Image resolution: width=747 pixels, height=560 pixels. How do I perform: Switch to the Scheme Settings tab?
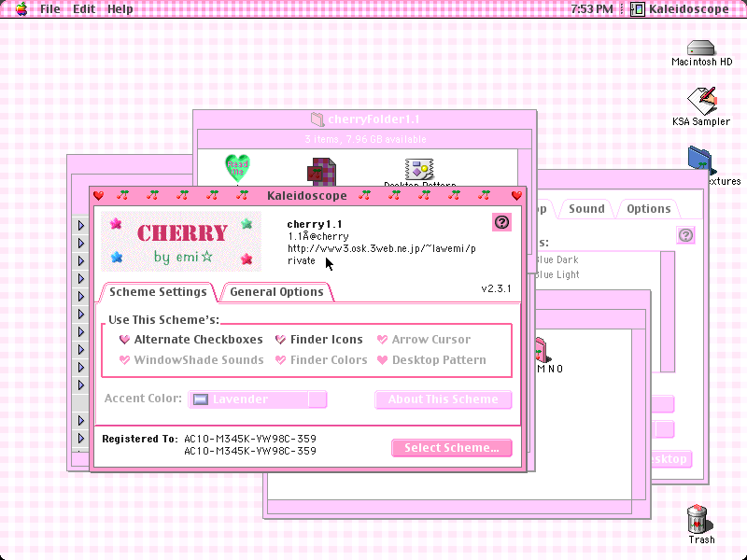158,292
